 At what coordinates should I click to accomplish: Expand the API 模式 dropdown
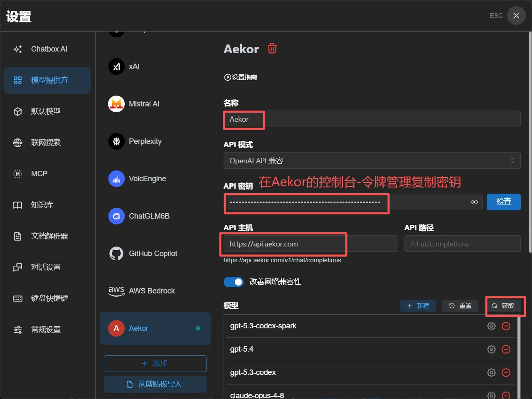(x=372, y=160)
